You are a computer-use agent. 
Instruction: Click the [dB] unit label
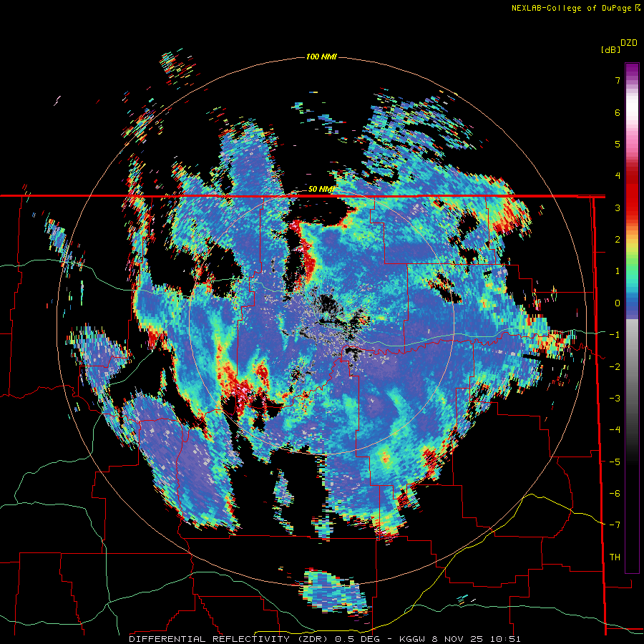pyautogui.click(x=610, y=49)
